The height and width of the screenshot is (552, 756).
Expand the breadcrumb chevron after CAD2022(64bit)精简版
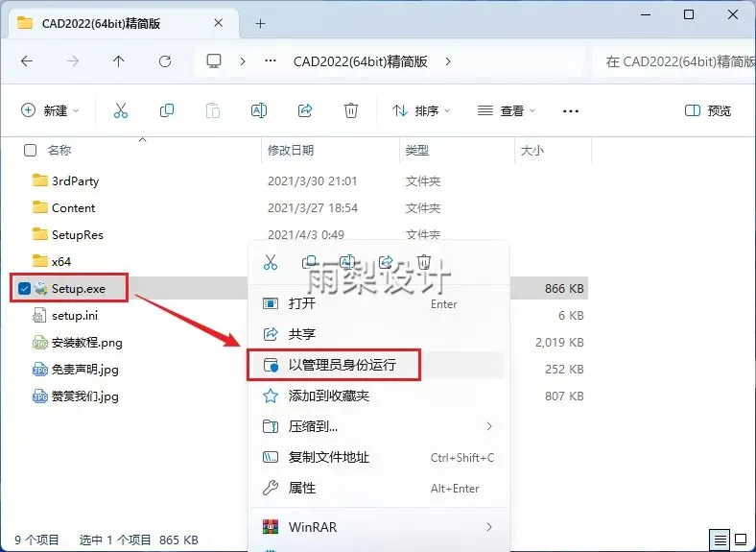448,61
